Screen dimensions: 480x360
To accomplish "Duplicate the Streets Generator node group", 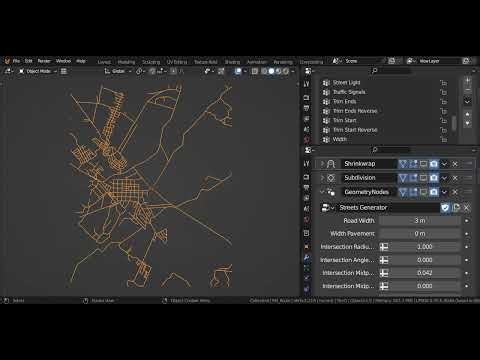I will point(456,208).
